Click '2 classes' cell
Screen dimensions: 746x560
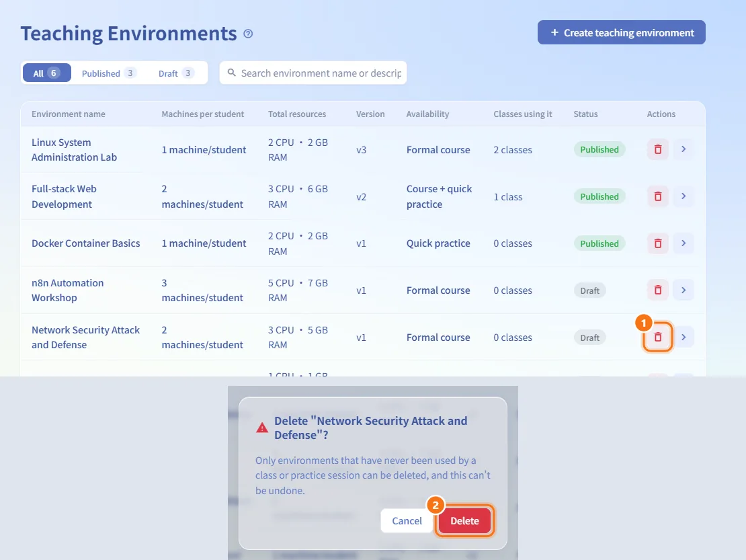tap(512, 150)
